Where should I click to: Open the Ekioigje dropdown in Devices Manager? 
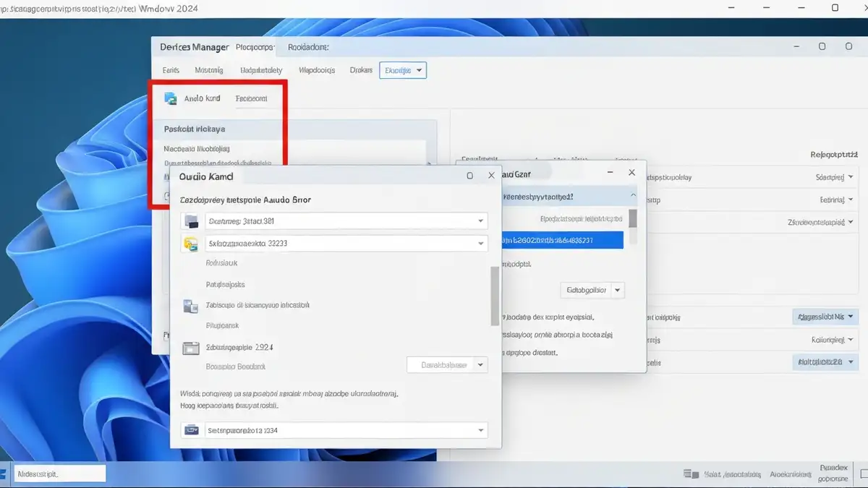point(403,70)
